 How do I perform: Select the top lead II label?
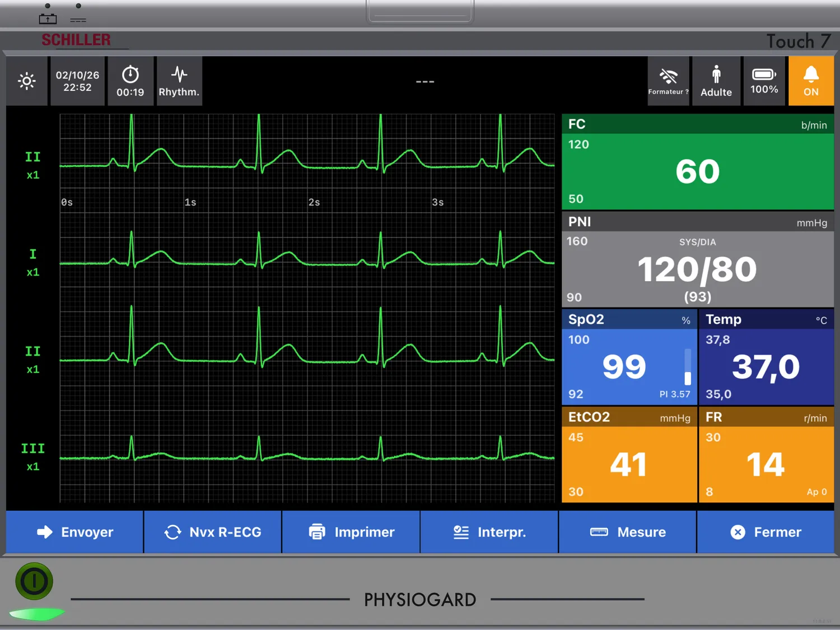click(33, 157)
